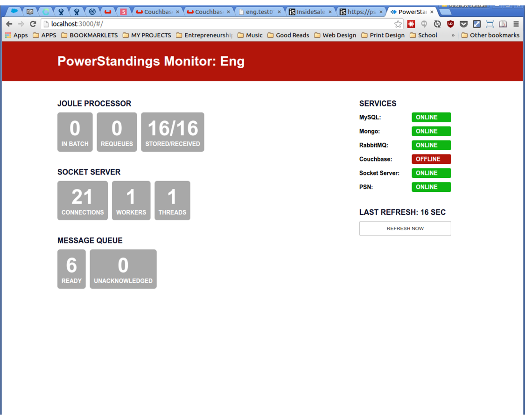Close the eng.test tab
The image size is (525, 420).
tap(279, 12)
